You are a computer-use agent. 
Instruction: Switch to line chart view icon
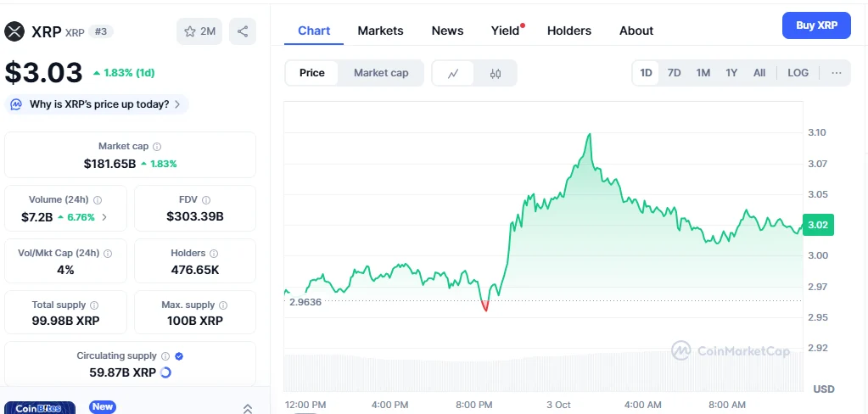pos(454,73)
